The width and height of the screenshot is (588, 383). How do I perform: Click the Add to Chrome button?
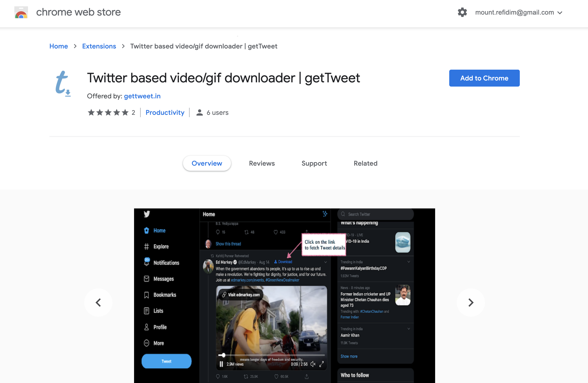tap(484, 78)
